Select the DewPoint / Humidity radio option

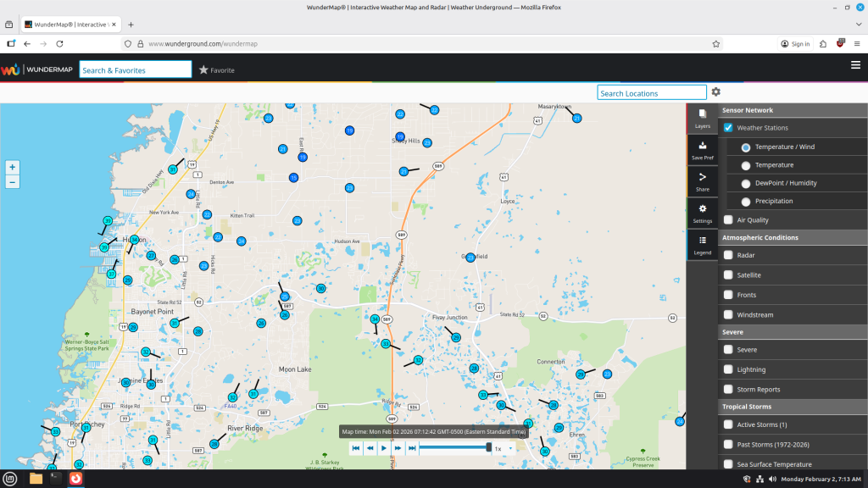pos(746,183)
